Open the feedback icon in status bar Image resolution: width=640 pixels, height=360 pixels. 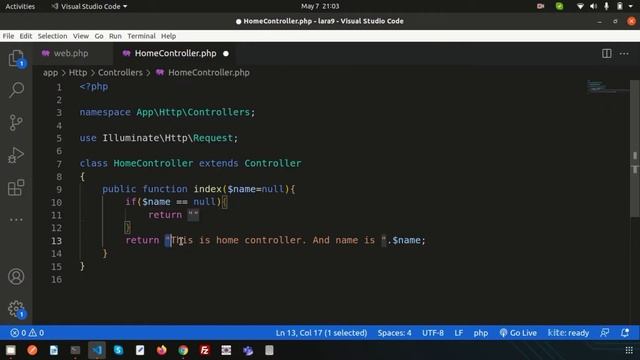[604, 333]
